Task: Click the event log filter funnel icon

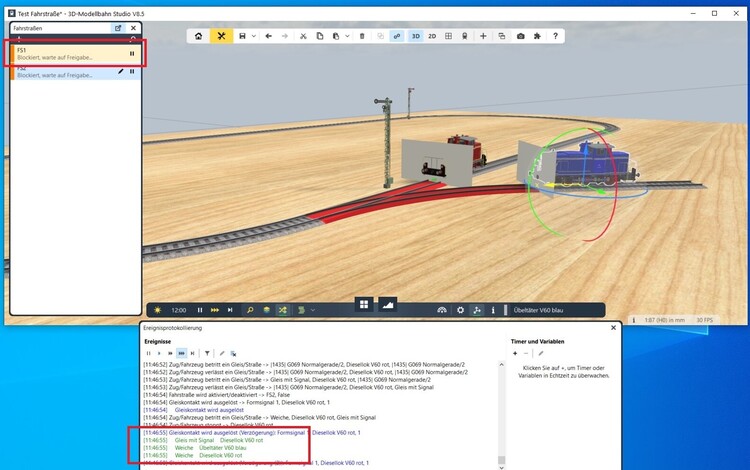Action: (207, 353)
